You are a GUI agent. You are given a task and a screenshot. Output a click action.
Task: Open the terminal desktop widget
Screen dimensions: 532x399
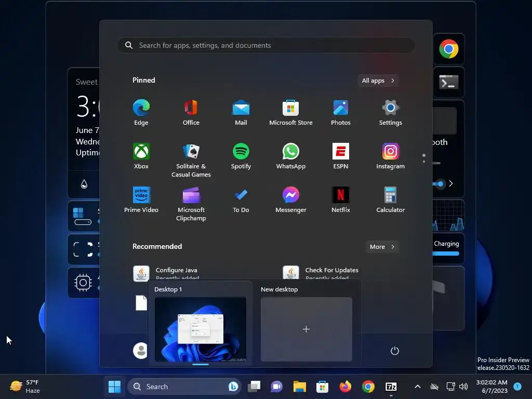[x=448, y=82]
